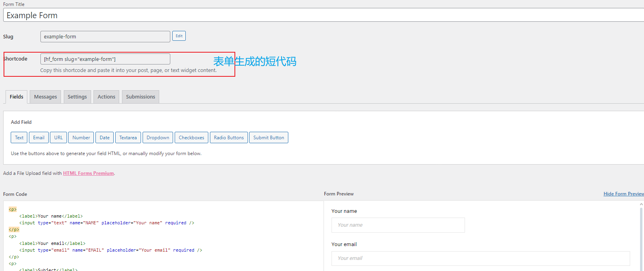Viewport: 644px width, 271px height.
Task: Click the code line with name="EMAIL" input
Action: point(111,250)
